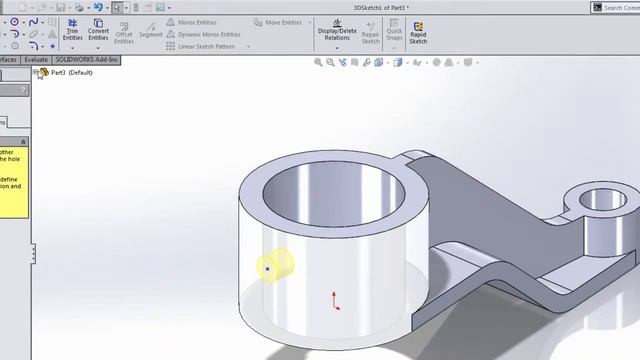Select the Spline sketch tool
The width and height of the screenshot is (640, 360).
[x=33, y=22]
